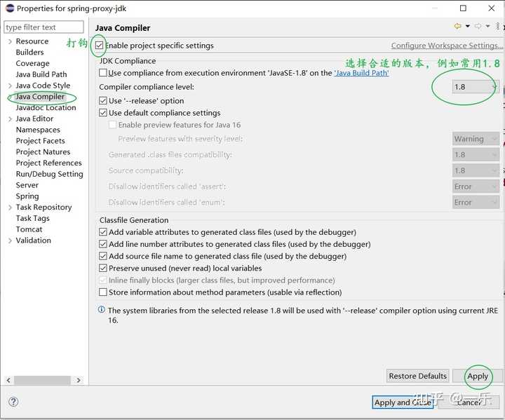Click the back navigation arrow icon
This screenshot has width=505, height=420.
click(x=457, y=26)
